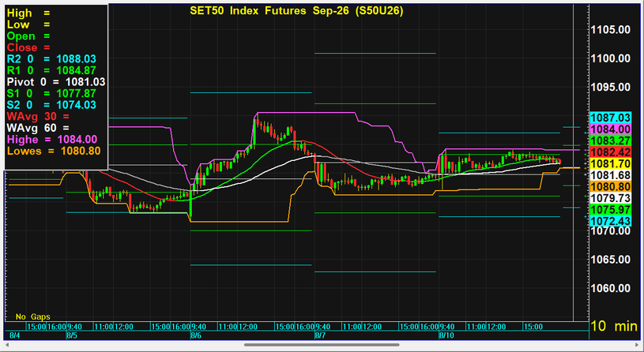Click the WAvg 30 = legend row
This screenshot has height=352, width=644.
coord(38,117)
